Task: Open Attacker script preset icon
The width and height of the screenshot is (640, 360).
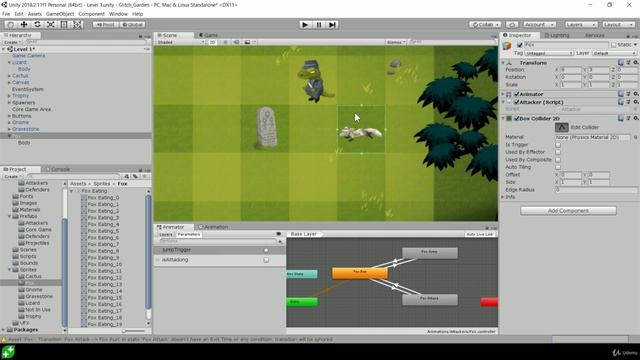Action: coord(628,102)
